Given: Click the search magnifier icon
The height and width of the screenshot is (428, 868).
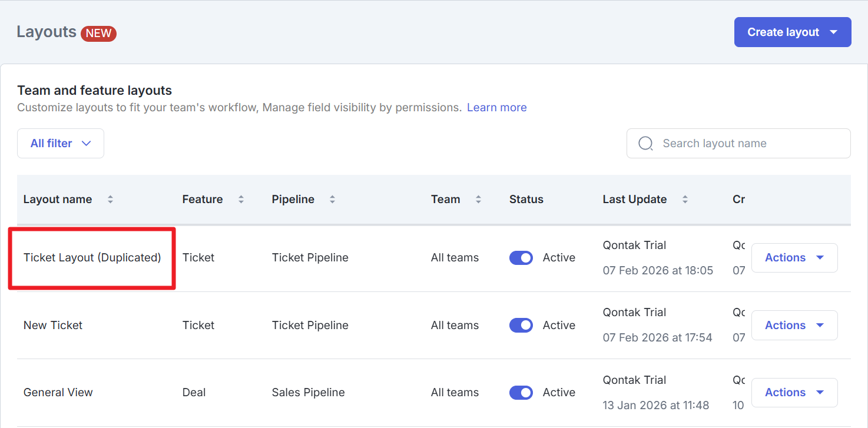Looking at the screenshot, I should [645, 144].
